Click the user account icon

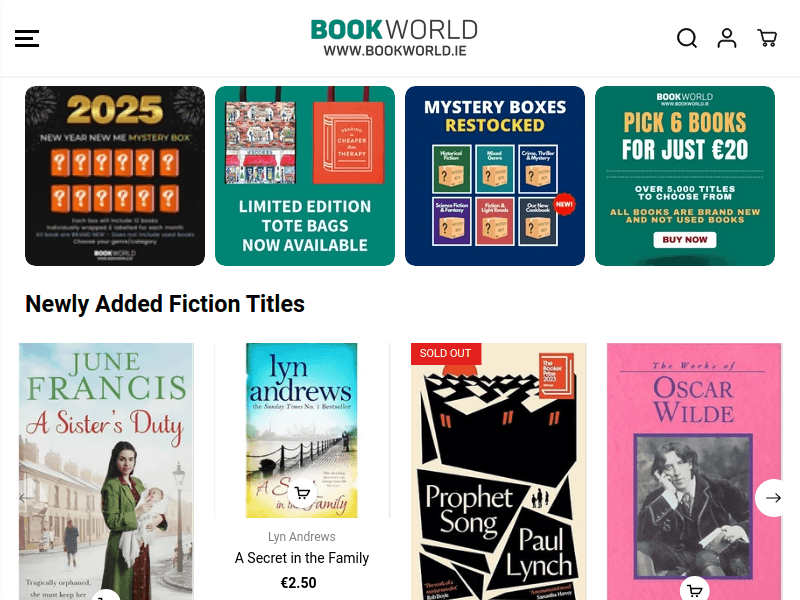point(727,38)
